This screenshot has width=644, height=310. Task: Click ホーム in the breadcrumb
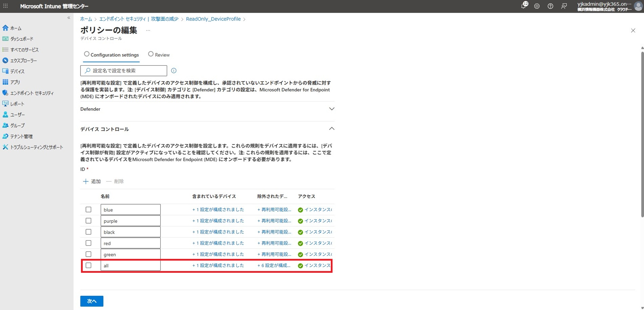86,19
